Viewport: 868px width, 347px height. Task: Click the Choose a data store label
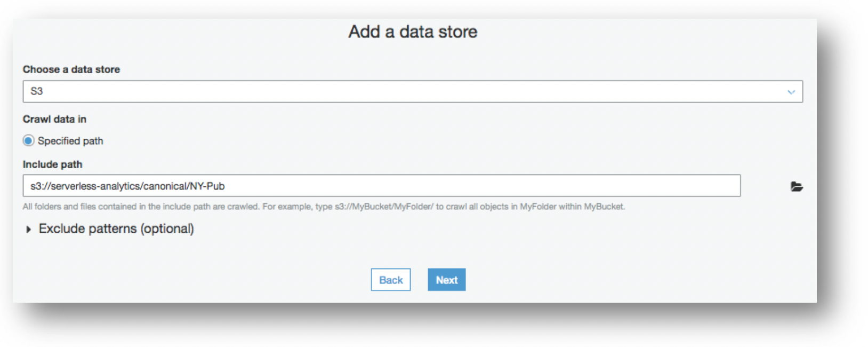(71, 69)
